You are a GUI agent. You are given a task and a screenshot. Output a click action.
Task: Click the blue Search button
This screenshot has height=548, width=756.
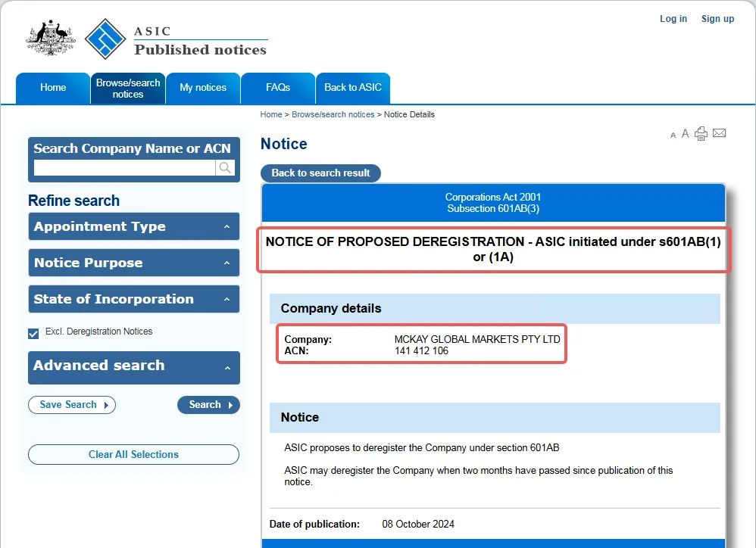[x=208, y=405]
